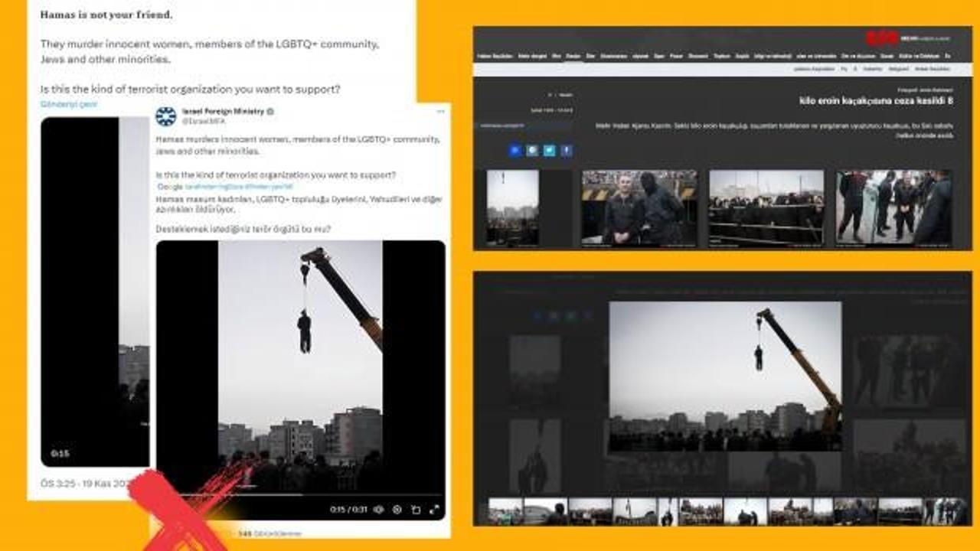Select the 'Spor' item in news navigation
This screenshot has width=980, height=551.
[x=657, y=56]
